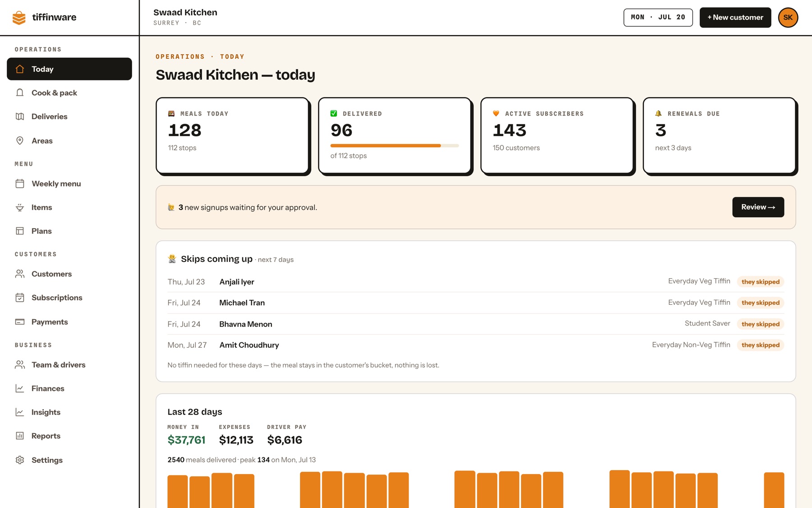
Task: Open Settings in the sidebar
Action: point(69,460)
